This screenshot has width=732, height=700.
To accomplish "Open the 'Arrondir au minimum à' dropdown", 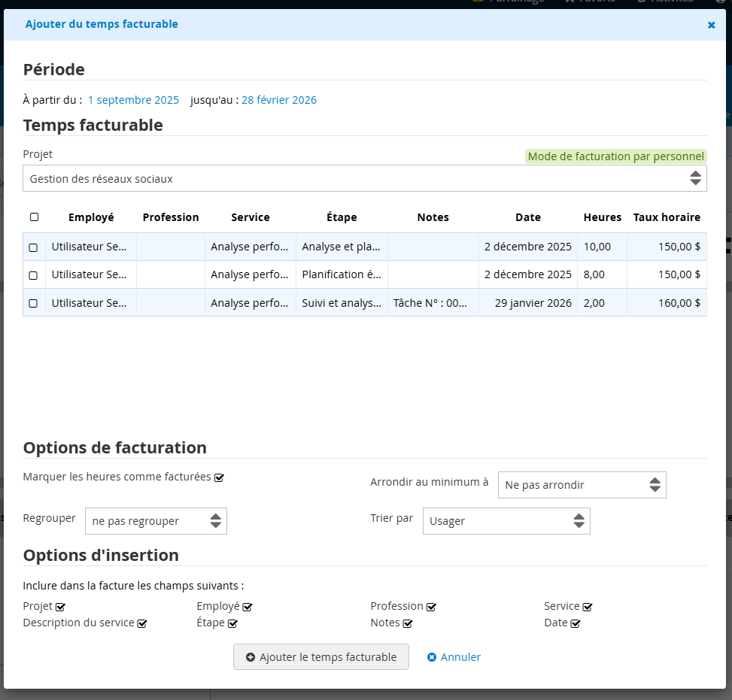I will 582,485.
